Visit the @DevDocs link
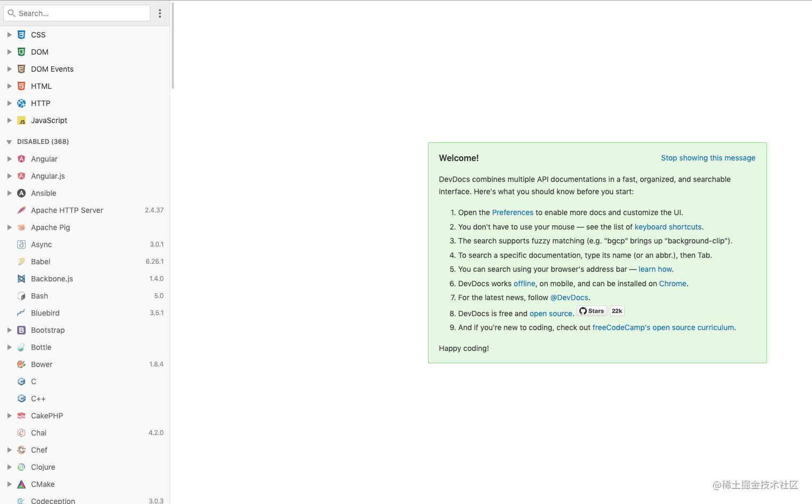Image resolution: width=812 pixels, height=504 pixels. (569, 297)
